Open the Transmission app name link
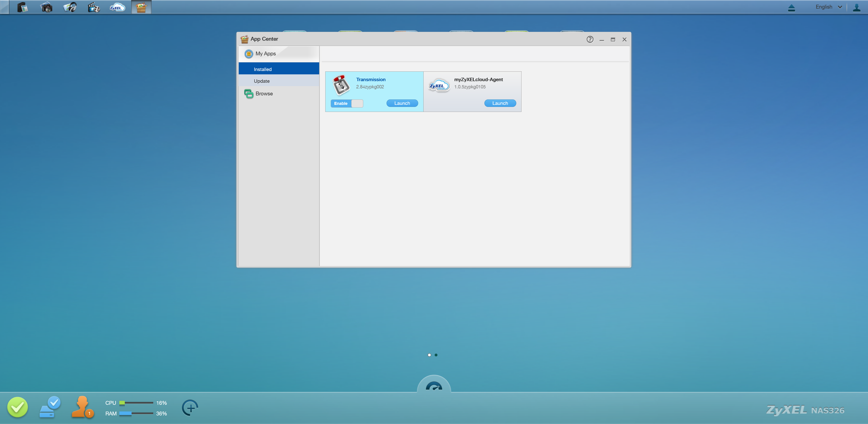The width and height of the screenshot is (868, 424). point(371,80)
